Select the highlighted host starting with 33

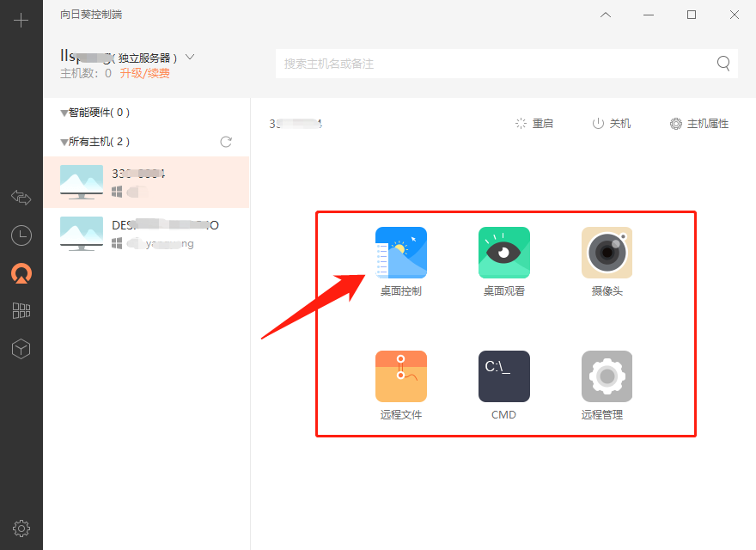point(147,182)
